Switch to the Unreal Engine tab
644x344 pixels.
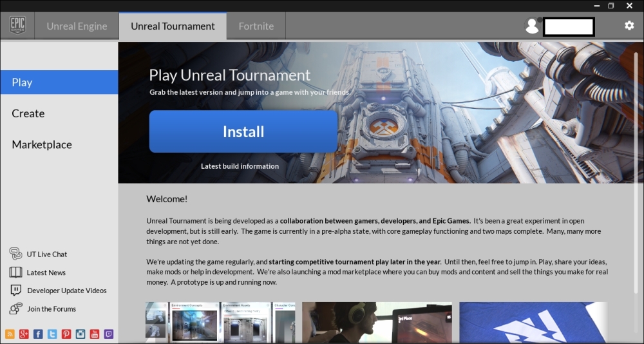point(77,26)
